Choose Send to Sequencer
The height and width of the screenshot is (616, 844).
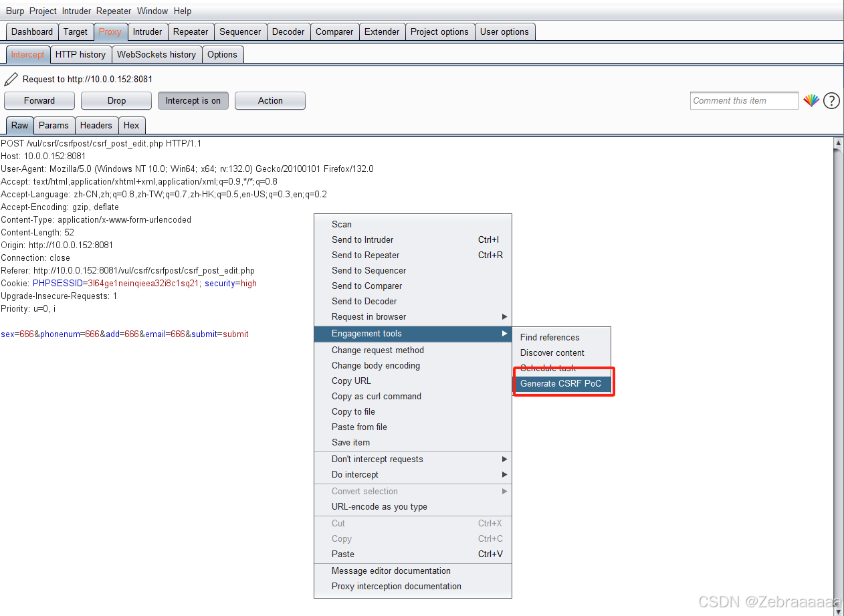(x=413, y=270)
